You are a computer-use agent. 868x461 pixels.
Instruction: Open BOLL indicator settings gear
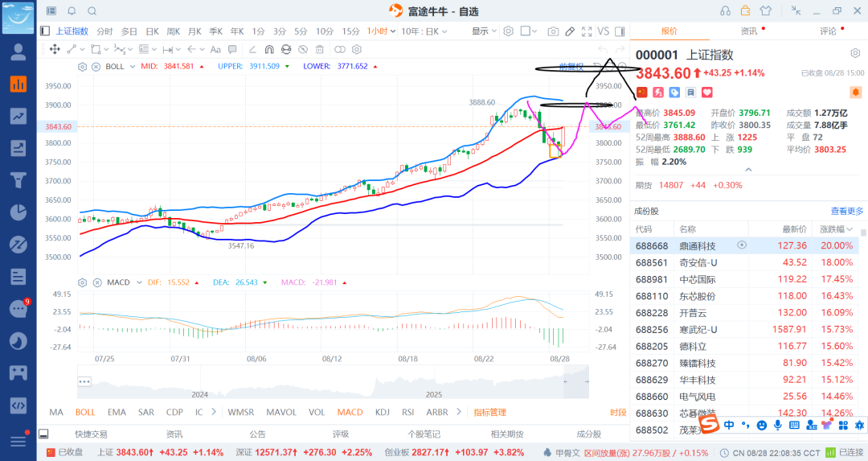[83, 67]
